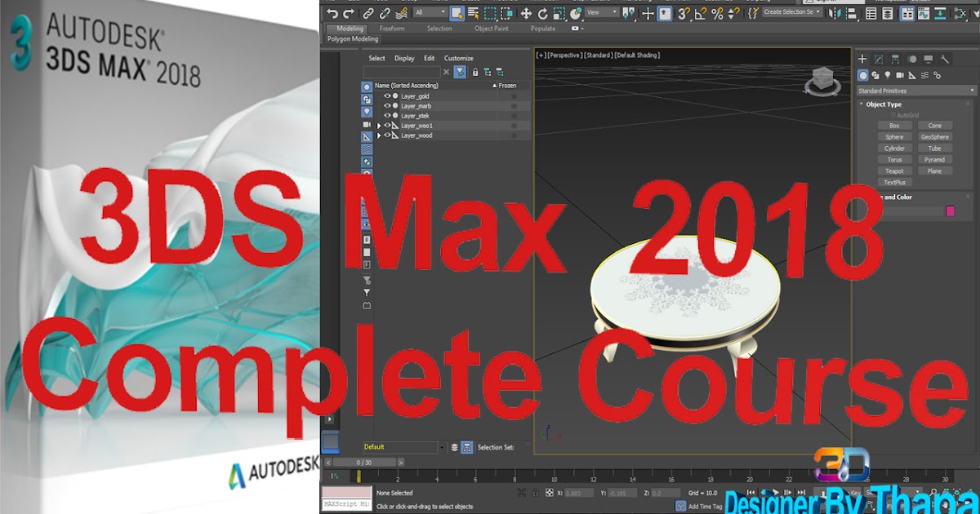Click the Select and Place icon

click(575, 13)
